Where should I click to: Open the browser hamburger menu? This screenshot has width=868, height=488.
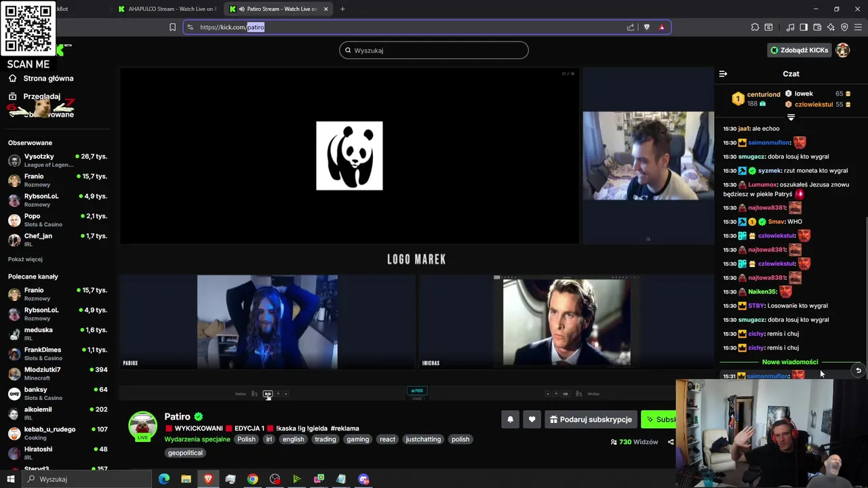[x=858, y=27]
